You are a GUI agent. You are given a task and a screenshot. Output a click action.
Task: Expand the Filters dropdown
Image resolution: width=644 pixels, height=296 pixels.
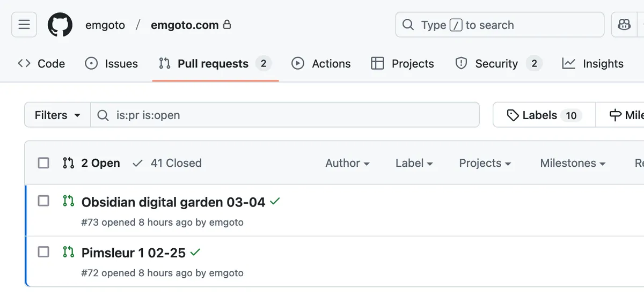click(57, 115)
